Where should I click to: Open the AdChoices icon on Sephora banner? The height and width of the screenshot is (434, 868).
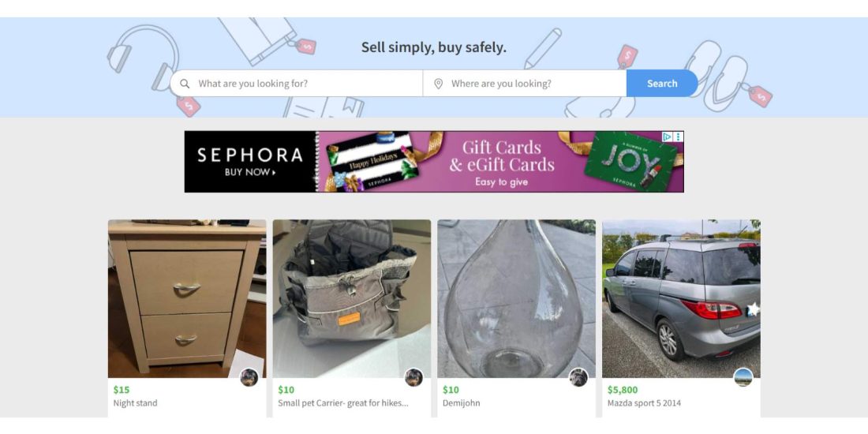point(667,137)
